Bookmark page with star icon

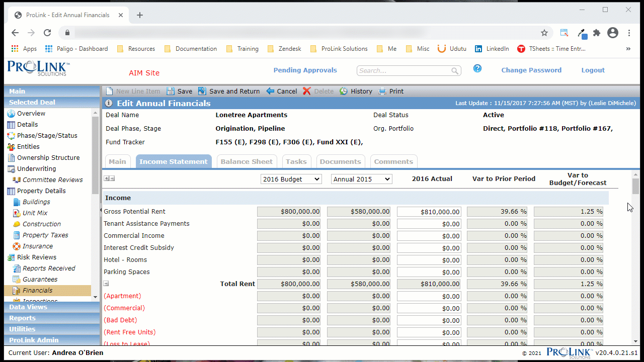coord(544,33)
